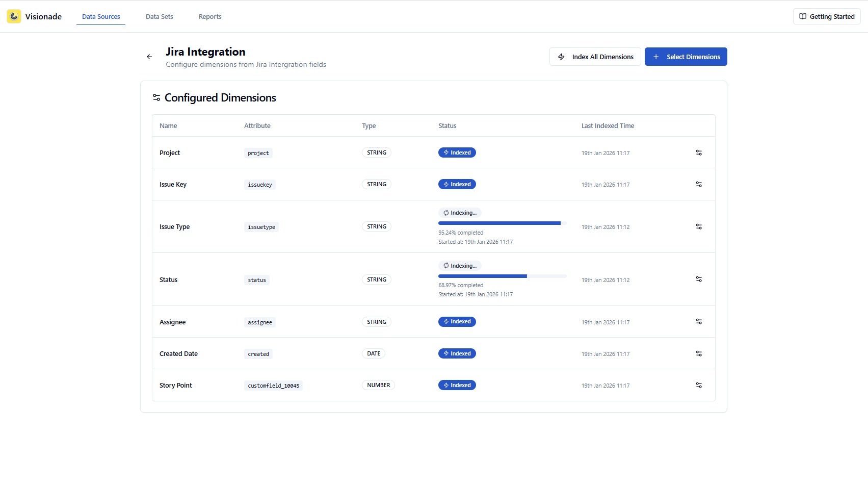This screenshot has width=868, height=485.
Task: Click the Status row indexing progress bar
Action: pos(502,276)
